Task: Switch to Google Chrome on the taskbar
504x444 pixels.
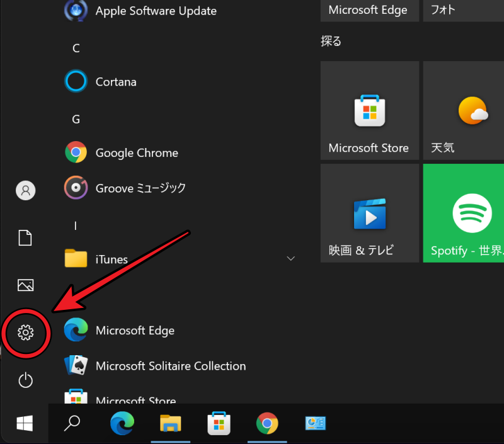Action: click(267, 423)
